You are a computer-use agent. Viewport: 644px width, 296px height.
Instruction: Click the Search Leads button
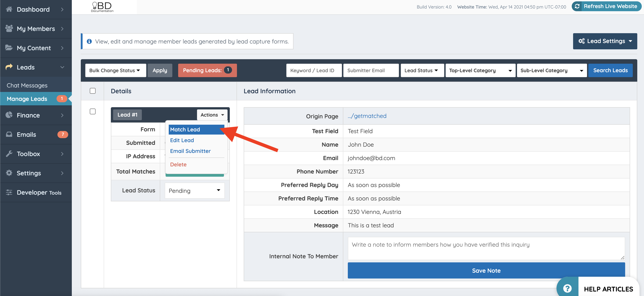point(611,70)
